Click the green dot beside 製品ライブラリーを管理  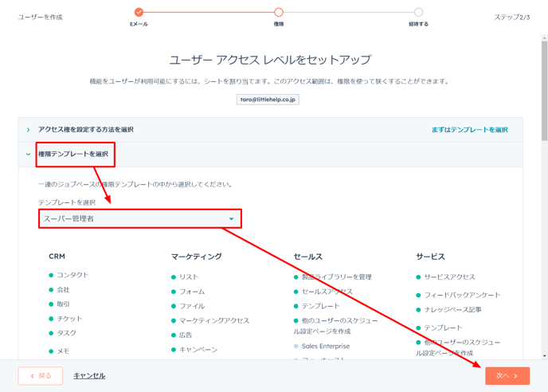pyautogui.click(x=296, y=277)
